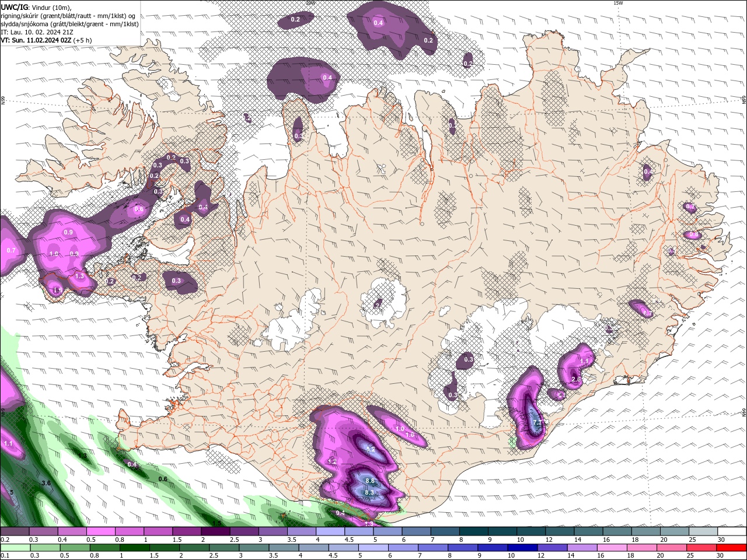Click the '20W' longitude label
This screenshot has width=747, height=560.
coord(310,3)
